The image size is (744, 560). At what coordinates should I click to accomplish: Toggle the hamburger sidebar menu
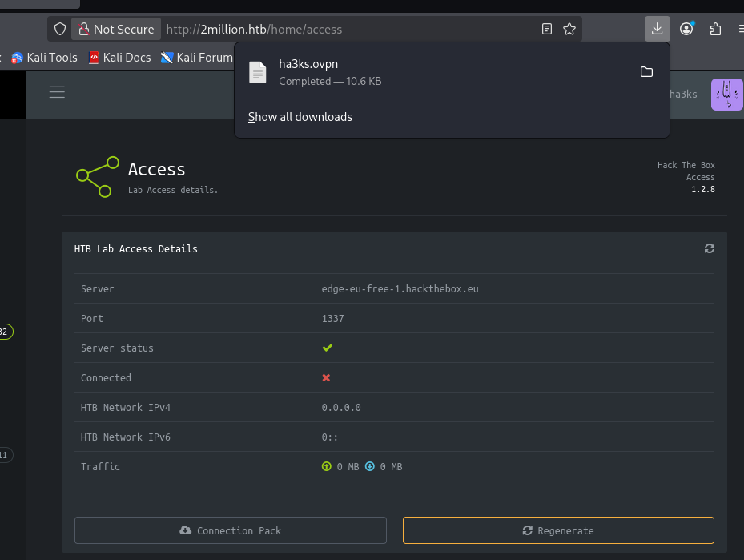pyautogui.click(x=57, y=92)
